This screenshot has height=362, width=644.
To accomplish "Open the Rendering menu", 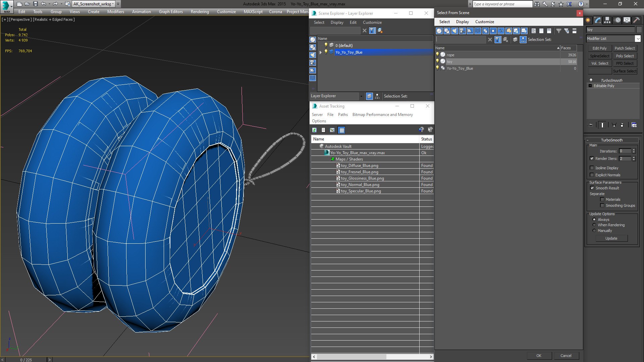I will [200, 11].
